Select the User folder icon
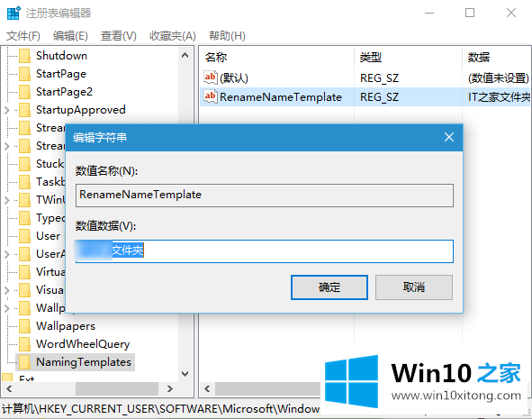This screenshot has height=419, width=532. [x=25, y=236]
